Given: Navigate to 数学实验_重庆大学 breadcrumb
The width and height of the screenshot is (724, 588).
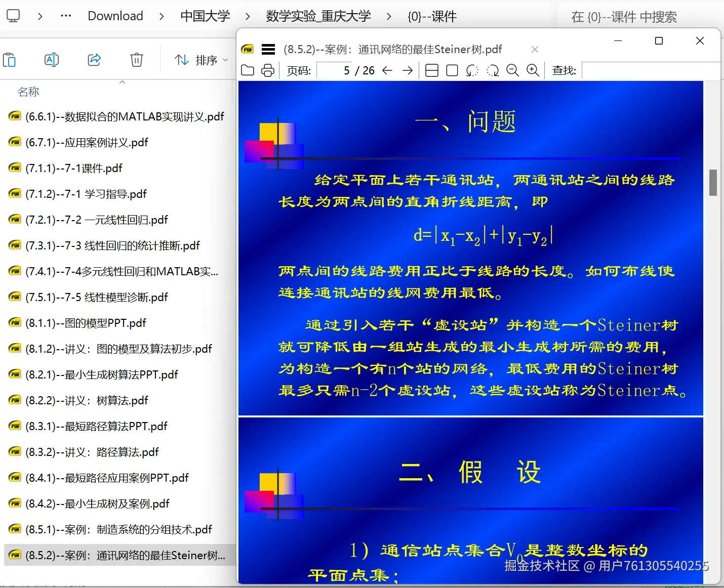Looking at the screenshot, I should point(318,16).
